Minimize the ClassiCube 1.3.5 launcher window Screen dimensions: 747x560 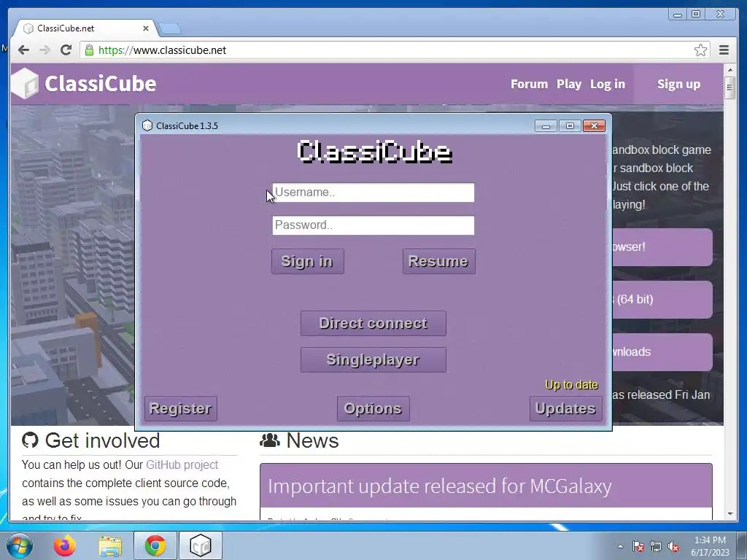click(546, 125)
